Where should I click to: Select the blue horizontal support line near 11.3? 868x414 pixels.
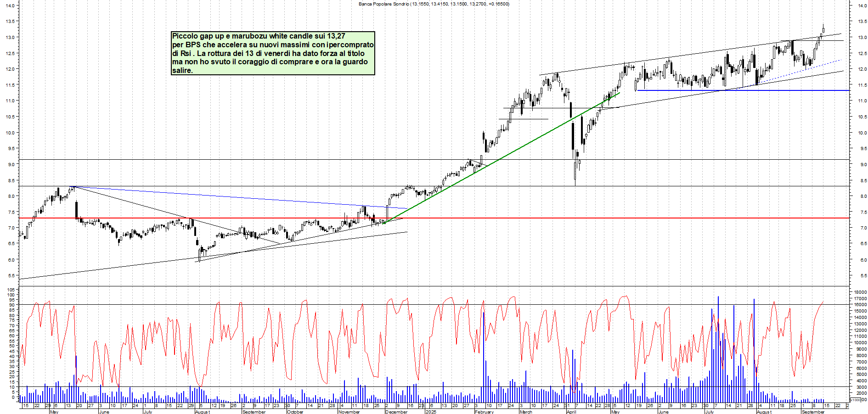click(x=743, y=90)
